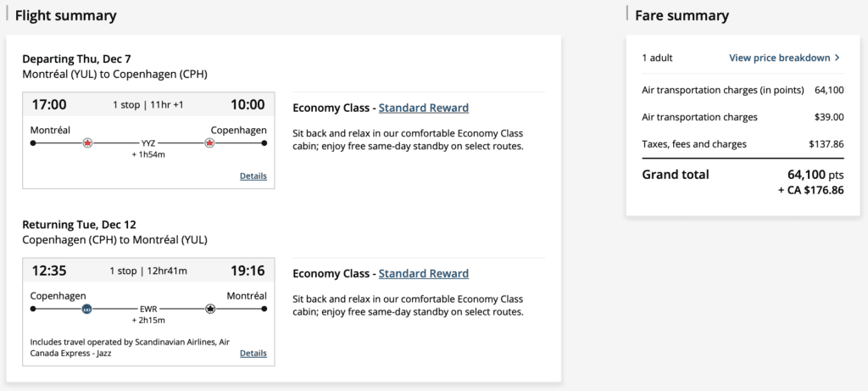Image resolution: width=868 pixels, height=391 pixels.
Task: Click the Copenhagen origin dot on returning timeline
Action: click(33, 309)
